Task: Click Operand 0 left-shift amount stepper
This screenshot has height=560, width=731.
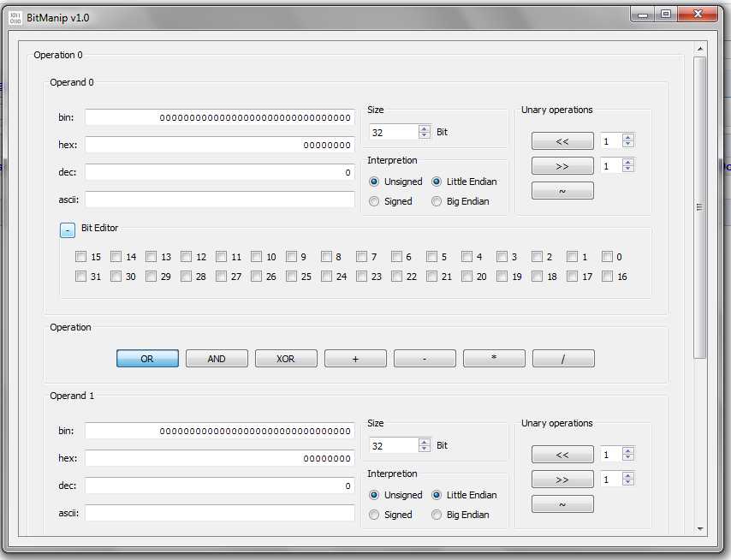Action: pos(628,140)
